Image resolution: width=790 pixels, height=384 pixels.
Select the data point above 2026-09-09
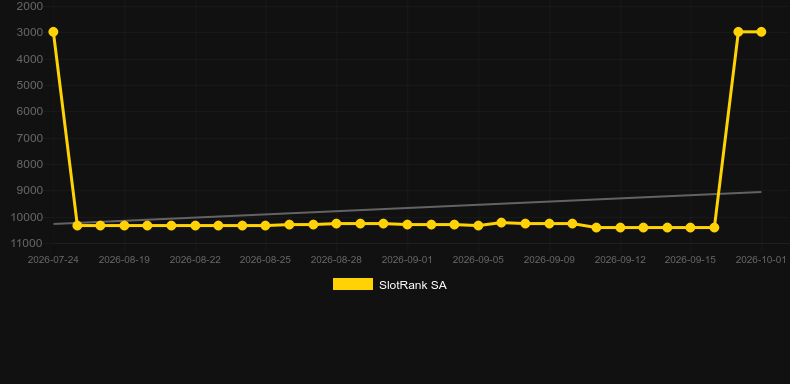[549, 223]
